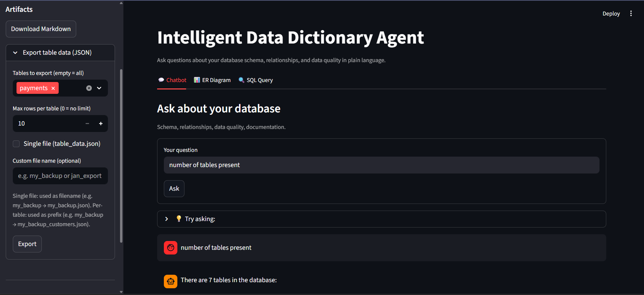Switch to the ER Diagram tab

(212, 80)
